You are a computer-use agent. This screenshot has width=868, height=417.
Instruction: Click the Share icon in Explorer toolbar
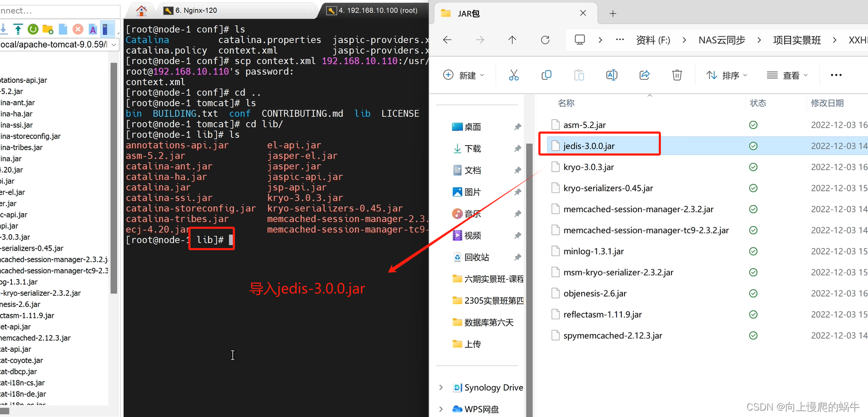[x=644, y=75]
